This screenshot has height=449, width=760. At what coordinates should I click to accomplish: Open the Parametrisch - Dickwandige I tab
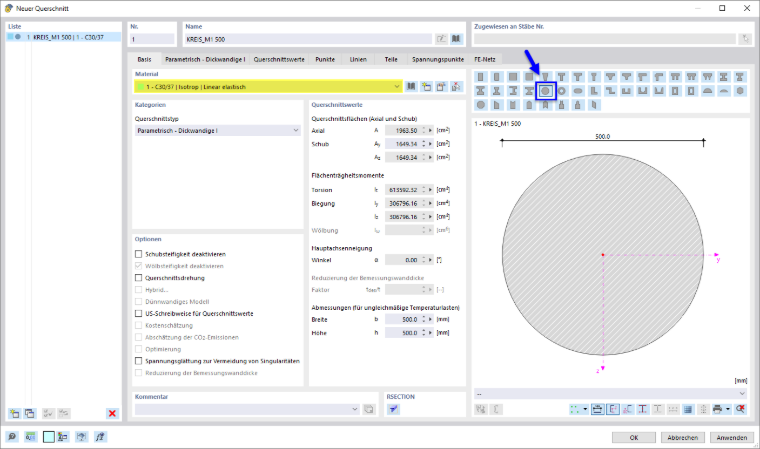click(x=205, y=59)
